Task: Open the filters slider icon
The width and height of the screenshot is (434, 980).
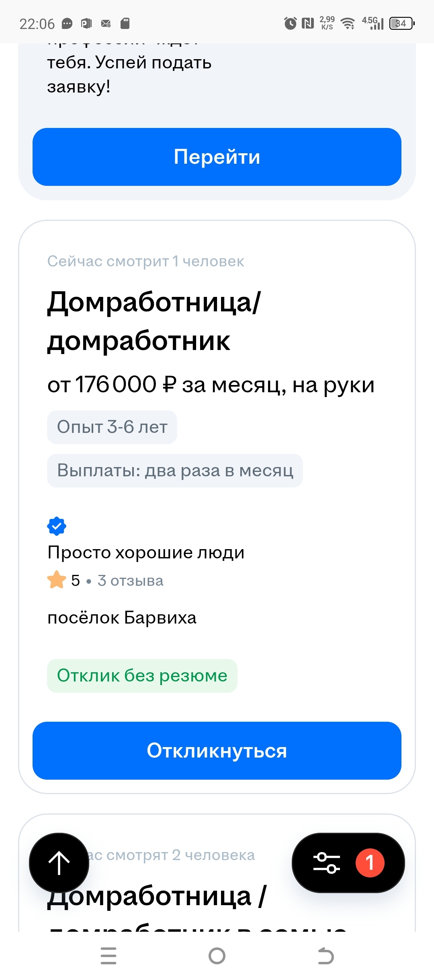Action: pos(326,863)
